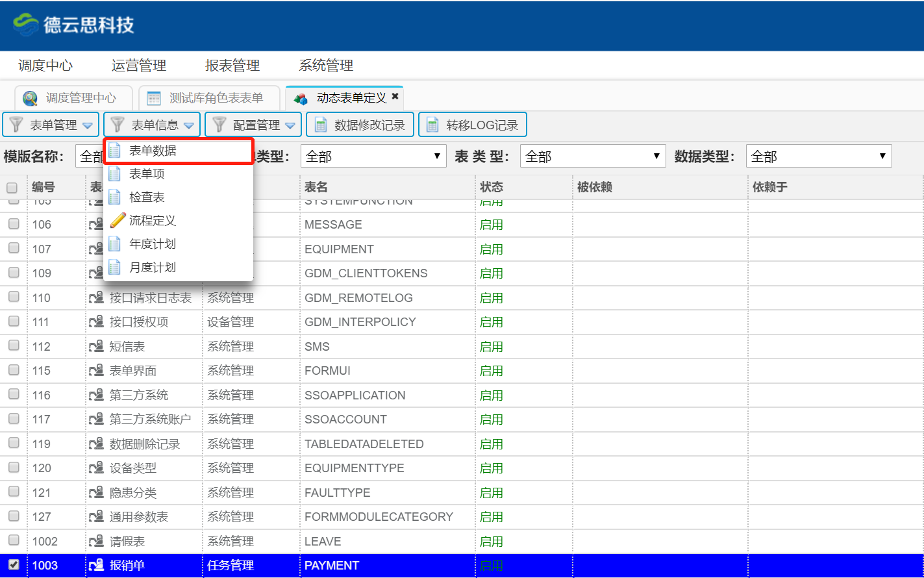Toggle the select-all checkbox in table header

coord(12,188)
